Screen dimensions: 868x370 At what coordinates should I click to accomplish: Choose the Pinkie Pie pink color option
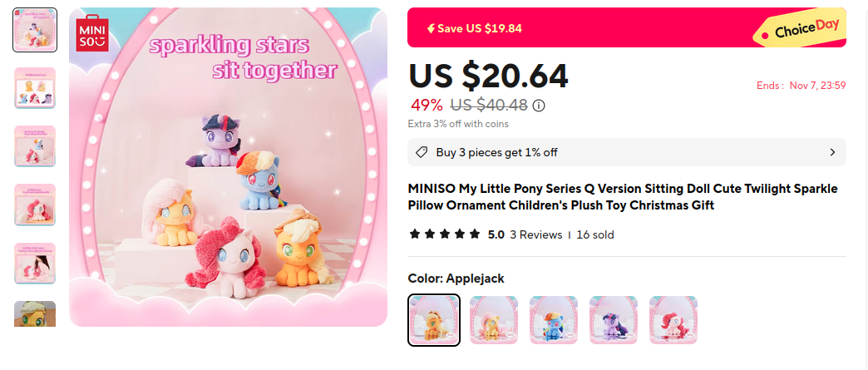pos(673,320)
